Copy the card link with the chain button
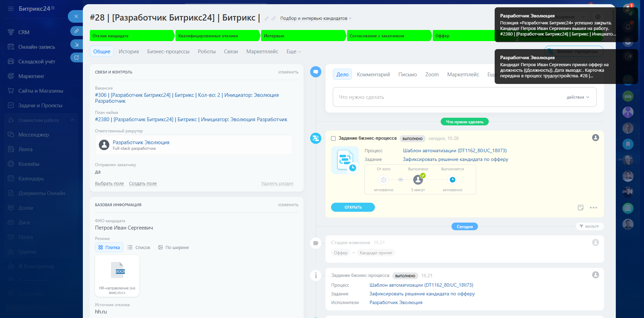The height and width of the screenshot is (318, 644). pos(76,31)
